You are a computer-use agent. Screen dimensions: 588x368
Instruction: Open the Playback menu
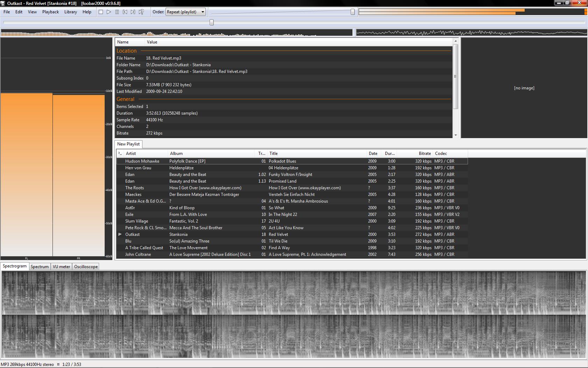[50, 12]
